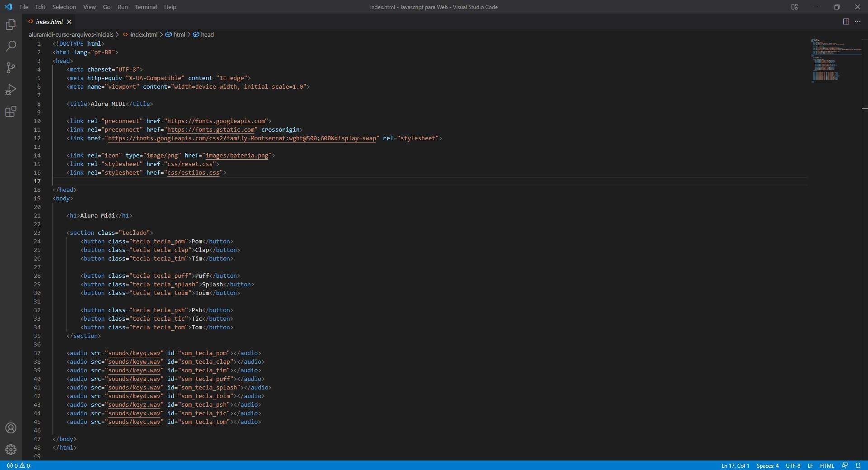The image size is (868, 470).
Task: Click the head breadcrumb item
Action: [x=203, y=34]
